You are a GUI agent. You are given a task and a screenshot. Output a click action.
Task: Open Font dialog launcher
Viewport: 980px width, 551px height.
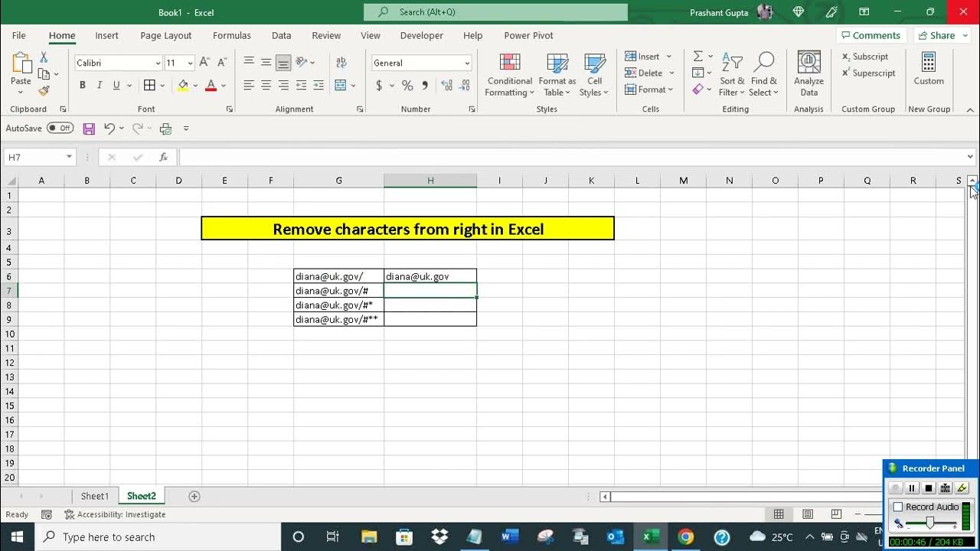coord(230,109)
